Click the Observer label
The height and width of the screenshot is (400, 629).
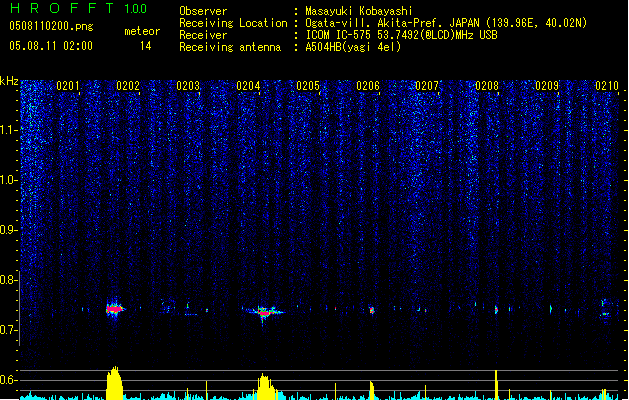pyautogui.click(x=203, y=11)
